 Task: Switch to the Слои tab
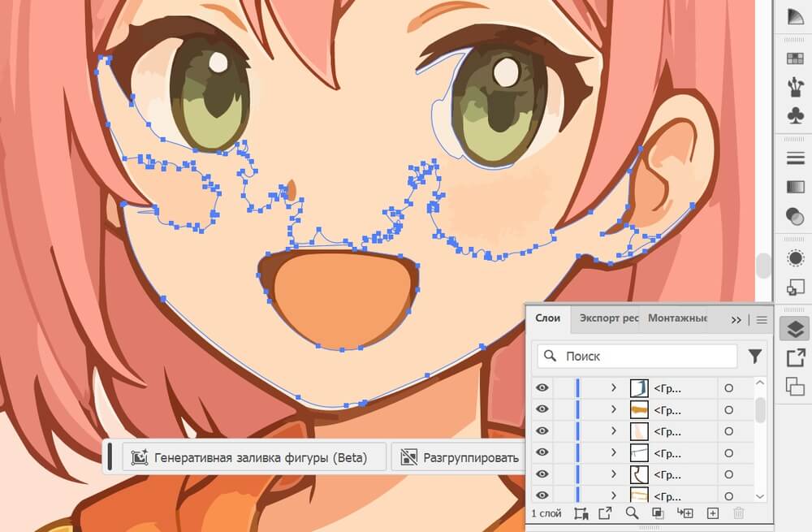click(548, 318)
